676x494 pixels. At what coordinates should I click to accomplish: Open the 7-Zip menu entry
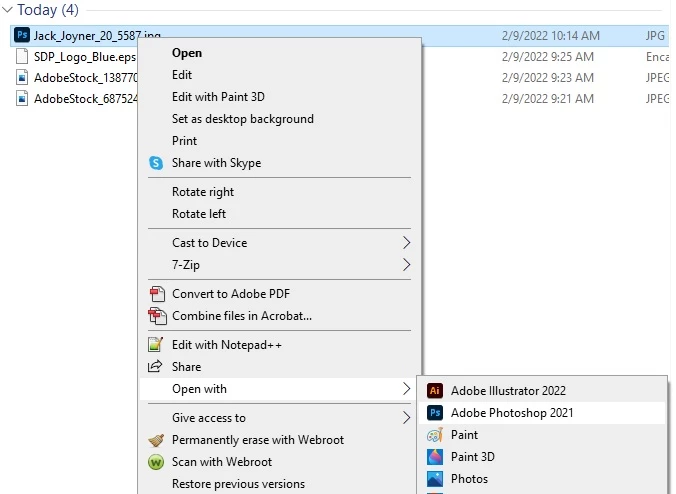280,265
